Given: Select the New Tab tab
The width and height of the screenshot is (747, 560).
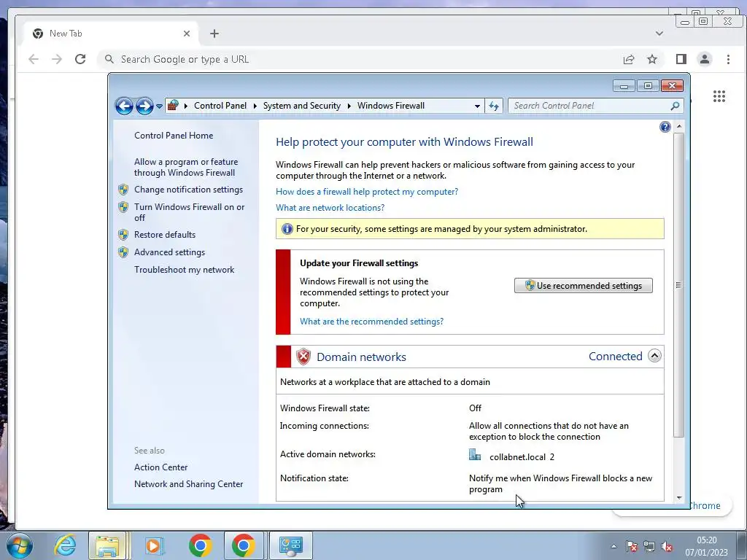Looking at the screenshot, I should click(111, 34).
